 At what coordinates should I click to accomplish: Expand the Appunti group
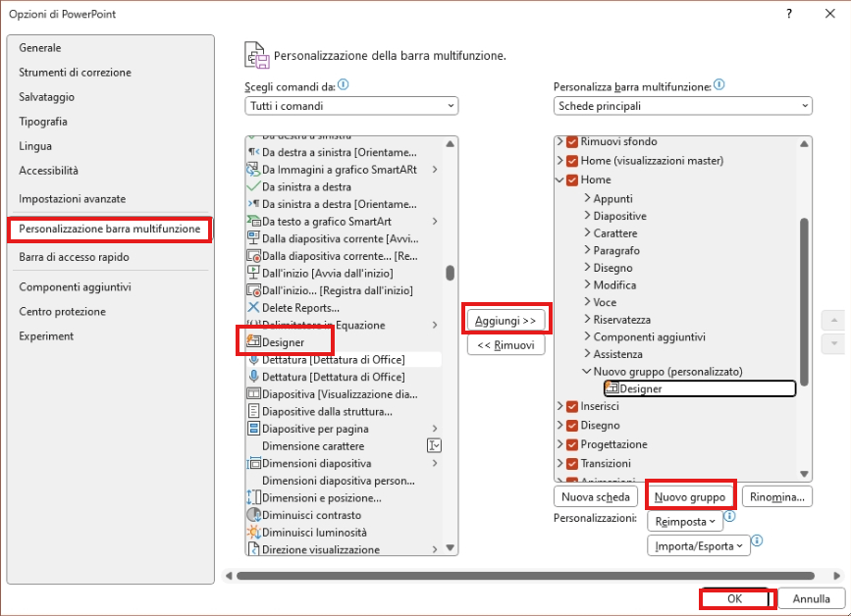587,198
